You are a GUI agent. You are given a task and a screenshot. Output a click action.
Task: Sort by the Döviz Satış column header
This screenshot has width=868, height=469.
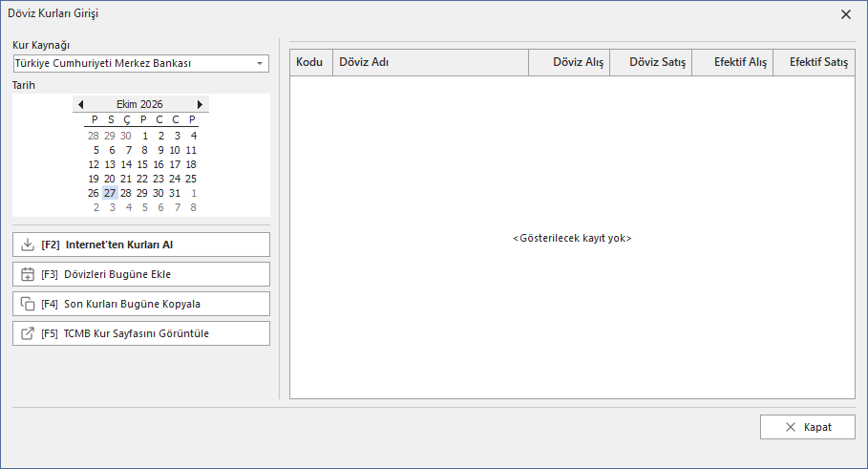point(651,62)
